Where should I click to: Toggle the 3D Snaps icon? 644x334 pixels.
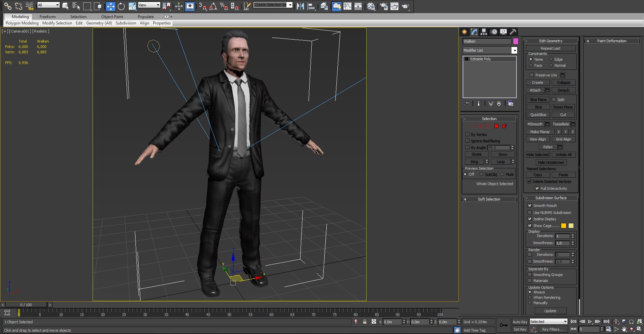pos(202,6)
